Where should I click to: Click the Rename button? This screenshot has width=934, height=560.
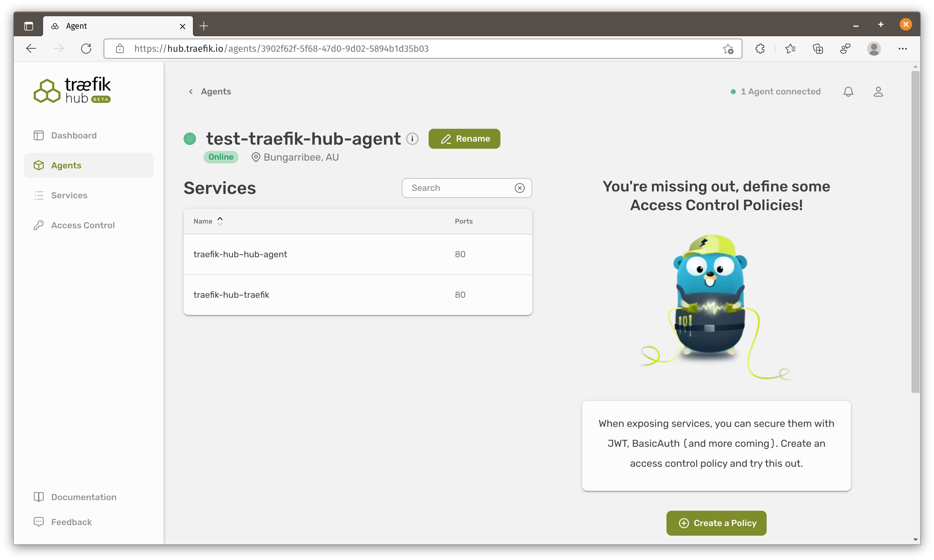464,139
